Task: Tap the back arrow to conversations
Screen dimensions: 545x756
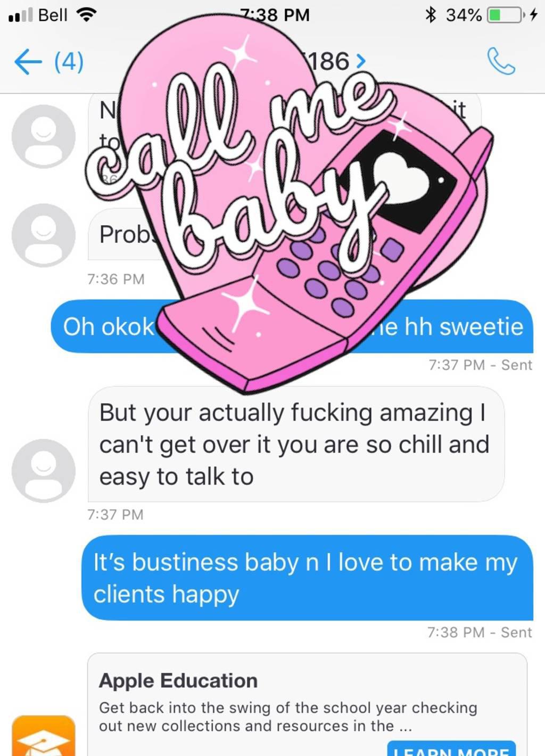Action: pos(28,62)
